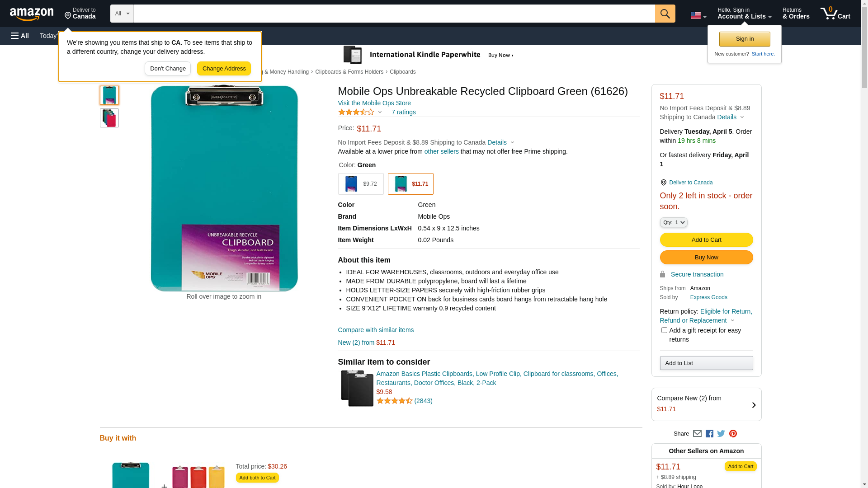The height and width of the screenshot is (488, 868).
Task: Open the Clipboards & Forms Holders breadcrumb
Action: click(349, 72)
